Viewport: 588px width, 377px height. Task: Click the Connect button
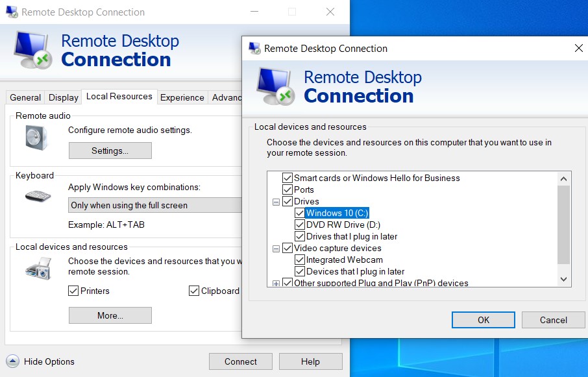coord(241,361)
